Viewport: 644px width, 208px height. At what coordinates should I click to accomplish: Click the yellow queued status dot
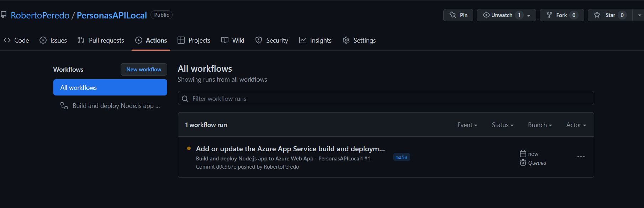tap(189, 148)
